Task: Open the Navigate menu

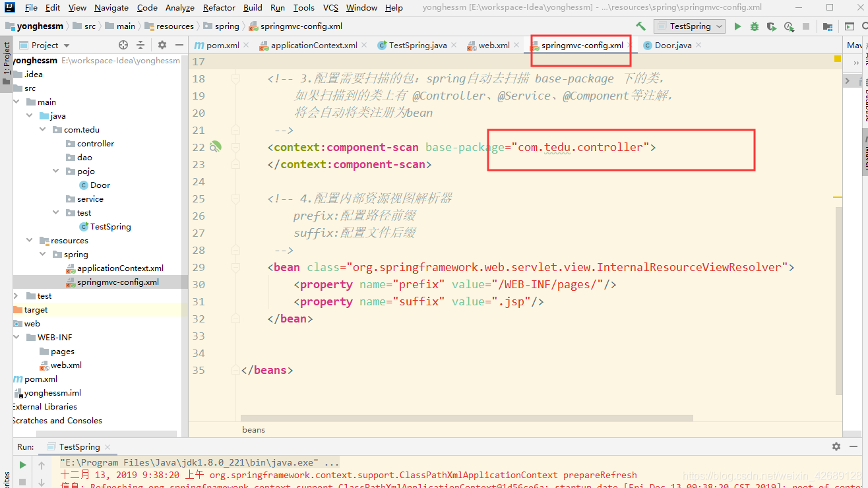Action: 111,8
